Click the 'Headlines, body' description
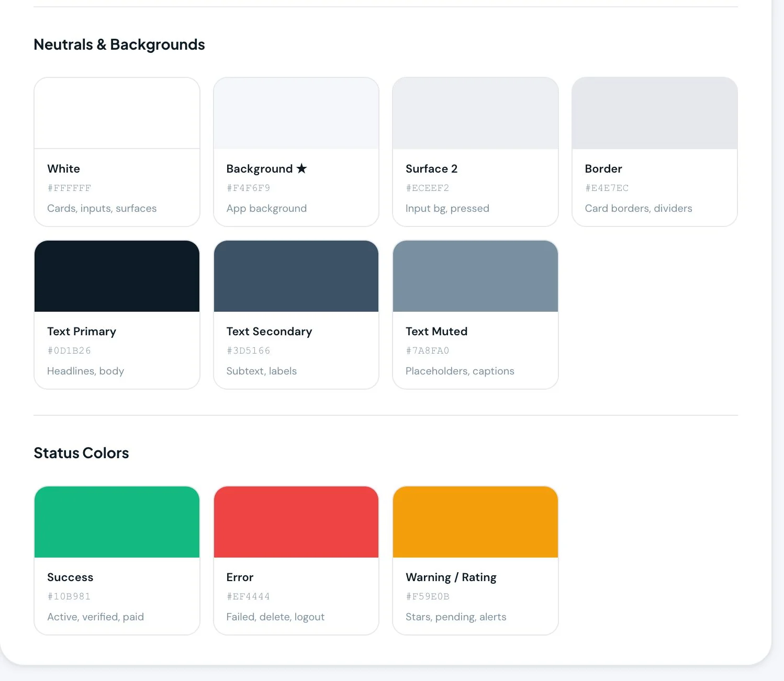 86,371
